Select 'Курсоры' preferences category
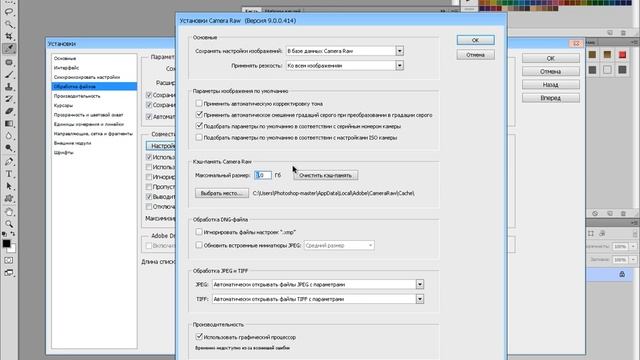The height and width of the screenshot is (360, 640). tap(63, 105)
